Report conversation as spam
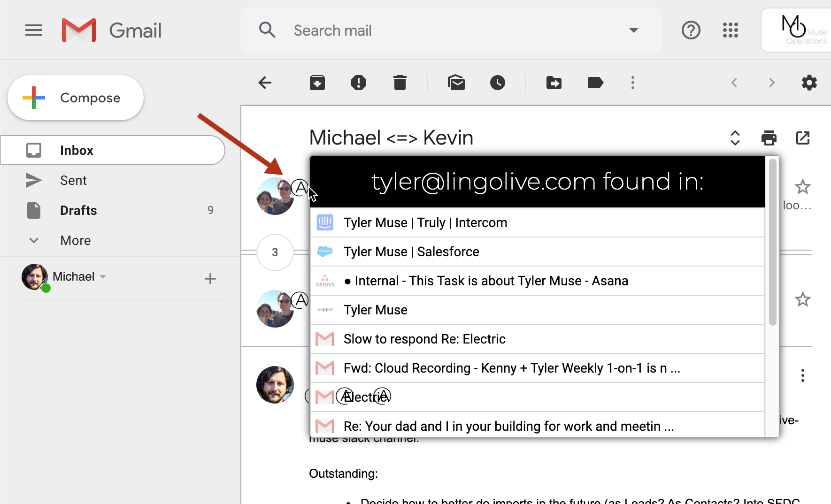Viewport: 831px width, 504px height. (359, 83)
